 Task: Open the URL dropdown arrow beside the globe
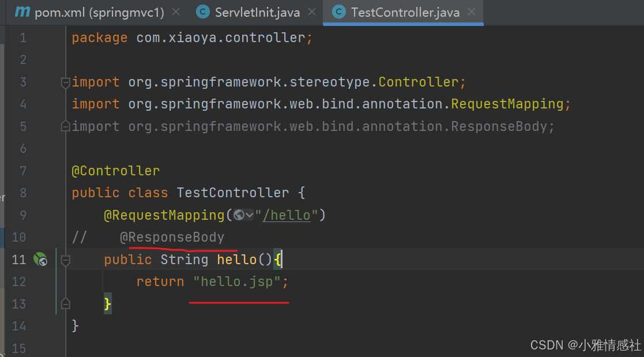(250, 215)
